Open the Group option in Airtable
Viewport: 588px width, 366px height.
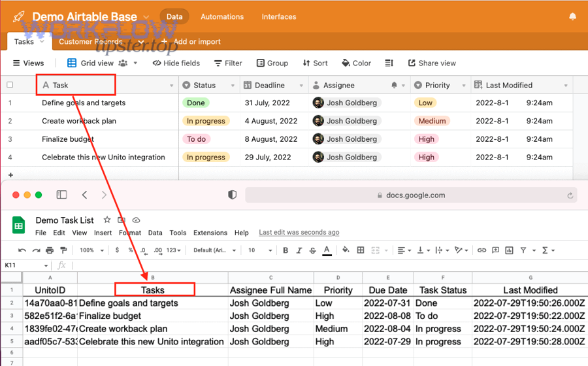coord(272,63)
